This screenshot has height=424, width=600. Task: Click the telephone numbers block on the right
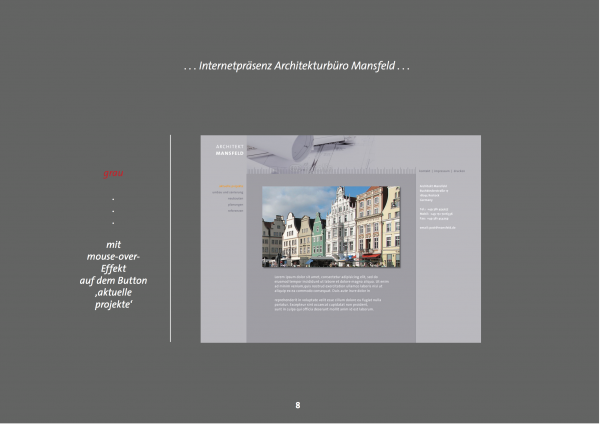pos(435,213)
